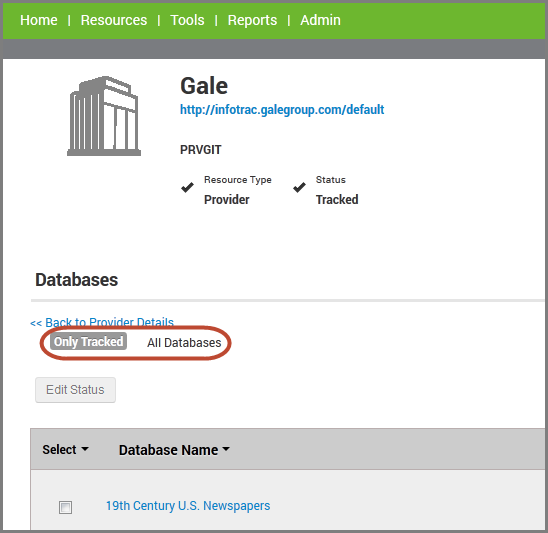Select the PRVGIT provider code text
The height and width of the screenshot is (533, 548).
pyautogui.click(x=201, y=150)
